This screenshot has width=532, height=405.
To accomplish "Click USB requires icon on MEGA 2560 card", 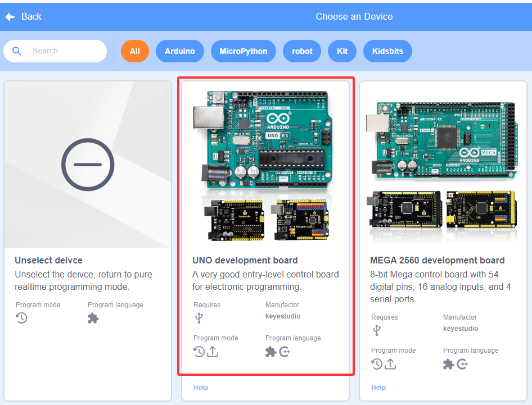I will [377, 330].
